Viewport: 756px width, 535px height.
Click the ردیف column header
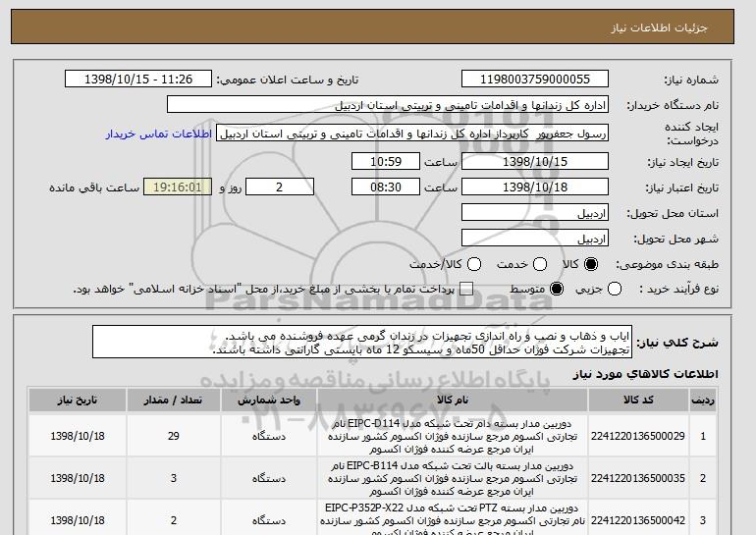tap(703, 401)
